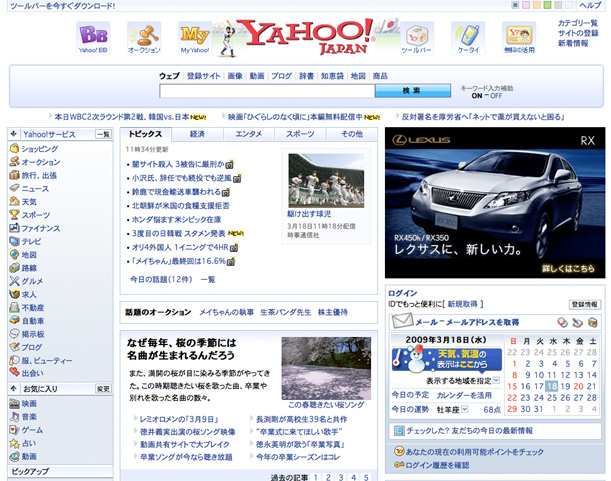Viewport: 611px width, 481px height.
Task: Click the 旅行、出張 suitcase icon
Action: (14, 175)
